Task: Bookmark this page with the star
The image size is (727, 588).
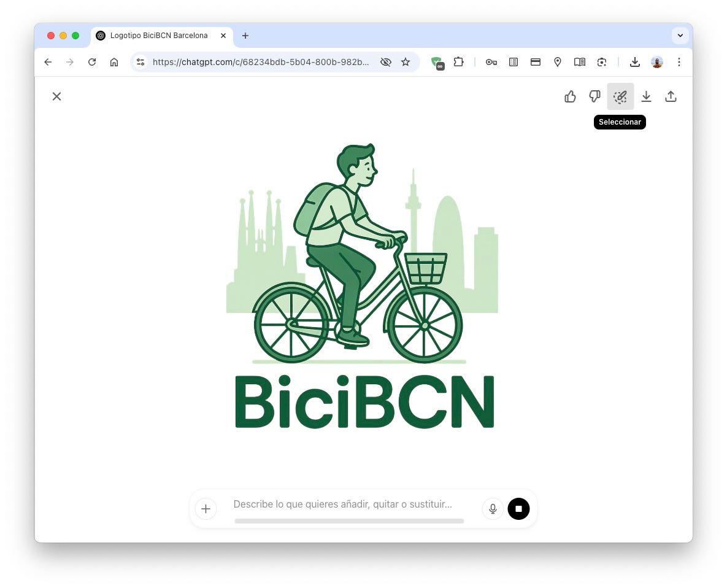Action: [x=406, y=62]
